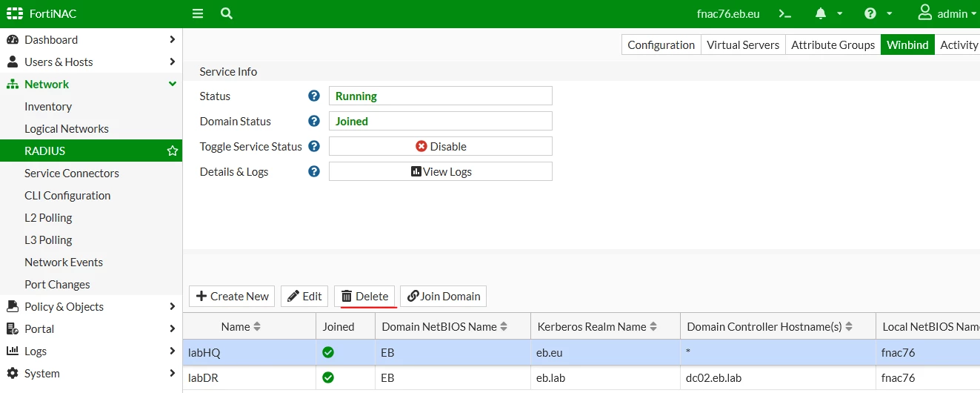Screen dimensions: 980x393
Task: Expand the System menu chevron
Action: (x=172, y=373)
